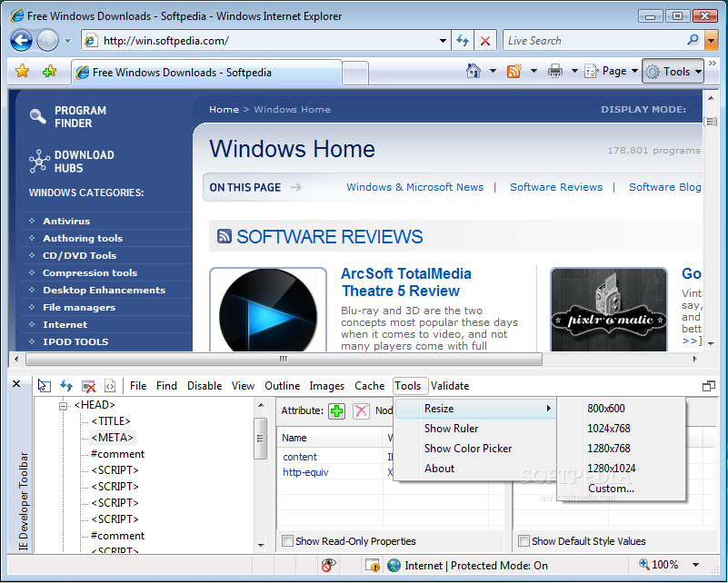Click the red Remove Attribute X icon
Image resolution: width=728 pixels, height=583 pixels.
tap(361, 410)
